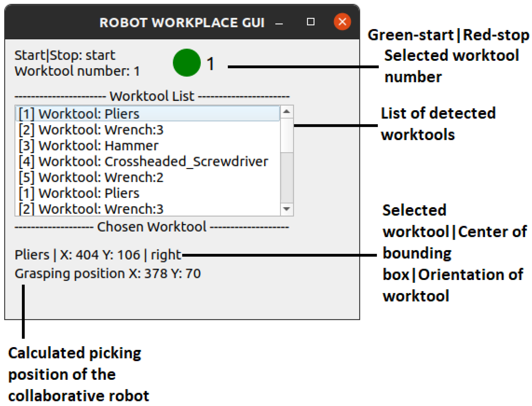Click the worktool list scroll down arrow
The image size is (532, 406).
click(286, 209)
